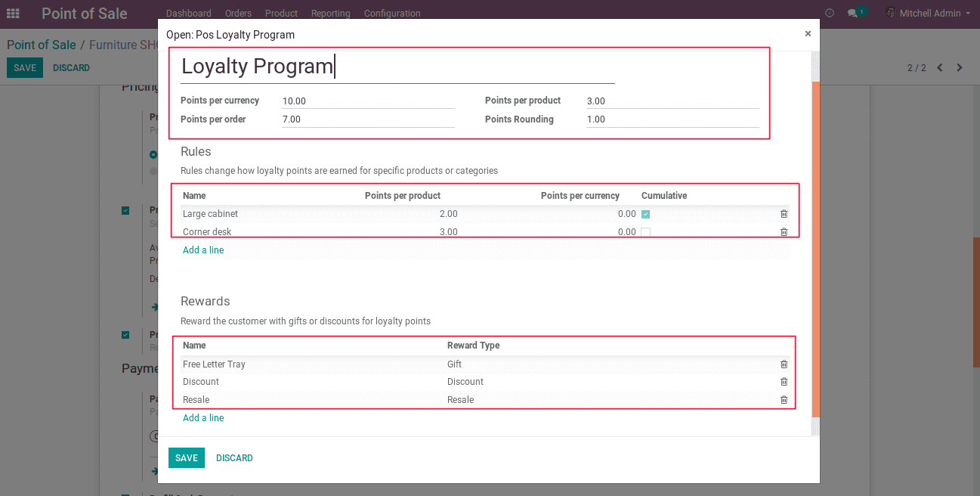Image resolution: width=980 pixels, height=496 pixels.
Task: Click the dialog vertical scrollbar
Action: pyautogui.click(x=815, y=248)
